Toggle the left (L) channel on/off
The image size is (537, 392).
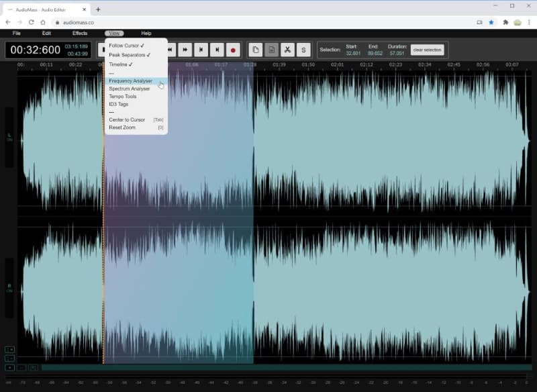pos(9,138)
